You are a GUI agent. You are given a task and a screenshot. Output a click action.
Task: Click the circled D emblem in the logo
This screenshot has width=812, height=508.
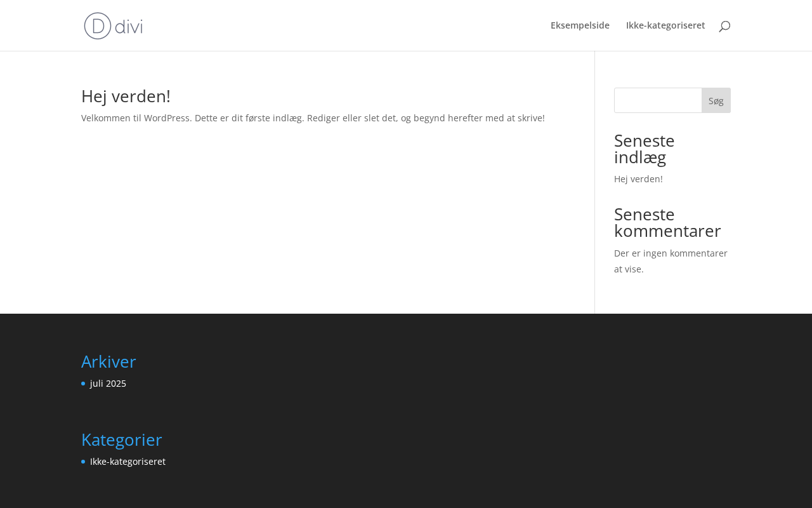point(98,26)
